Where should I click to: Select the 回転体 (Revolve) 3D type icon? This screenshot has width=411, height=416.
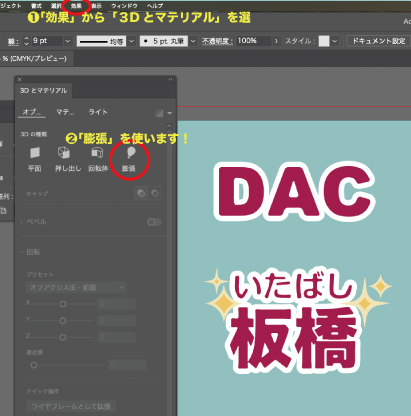click(97, 153)
